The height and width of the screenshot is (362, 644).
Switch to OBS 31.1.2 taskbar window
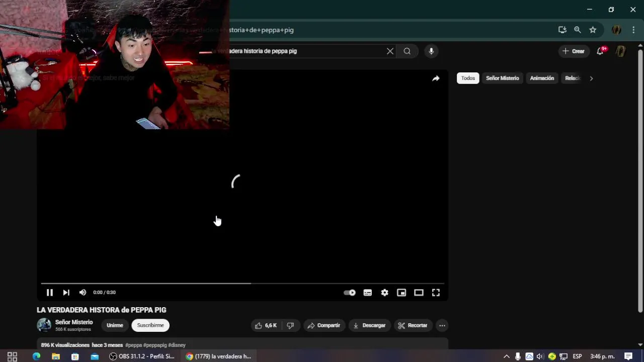(143, 356)
